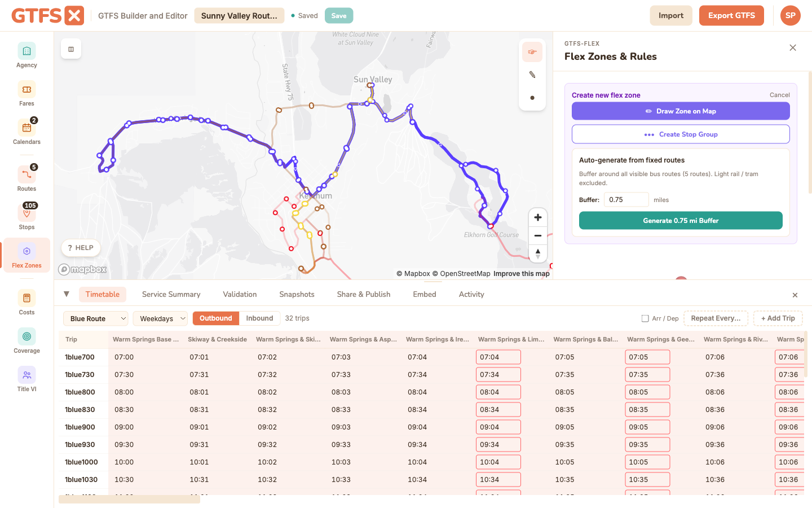Click Draw Zone on Map
The image size is (812, 508).
coord(681,111)
